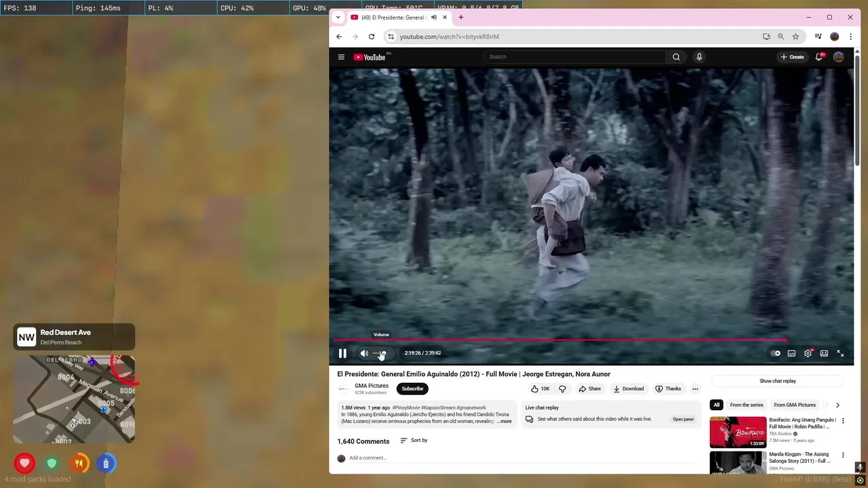
Task: Open Chrome profile avatar
Action: pos(835,37)
